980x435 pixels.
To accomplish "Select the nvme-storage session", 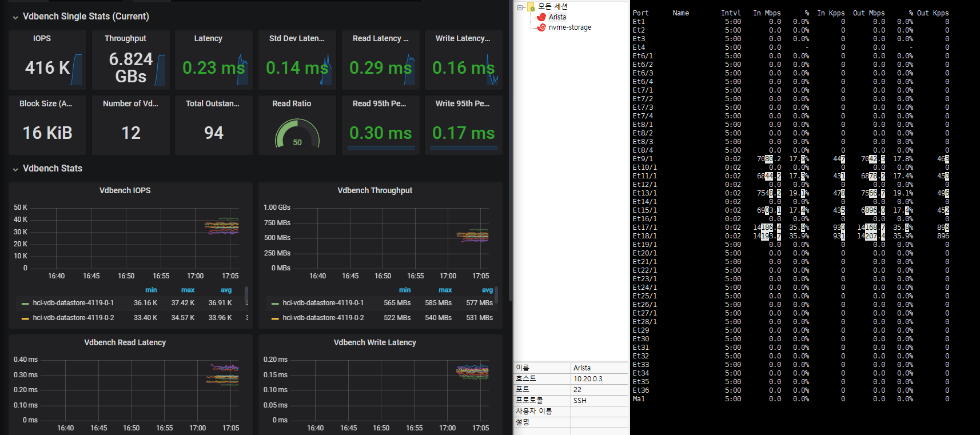I will 570,27.
